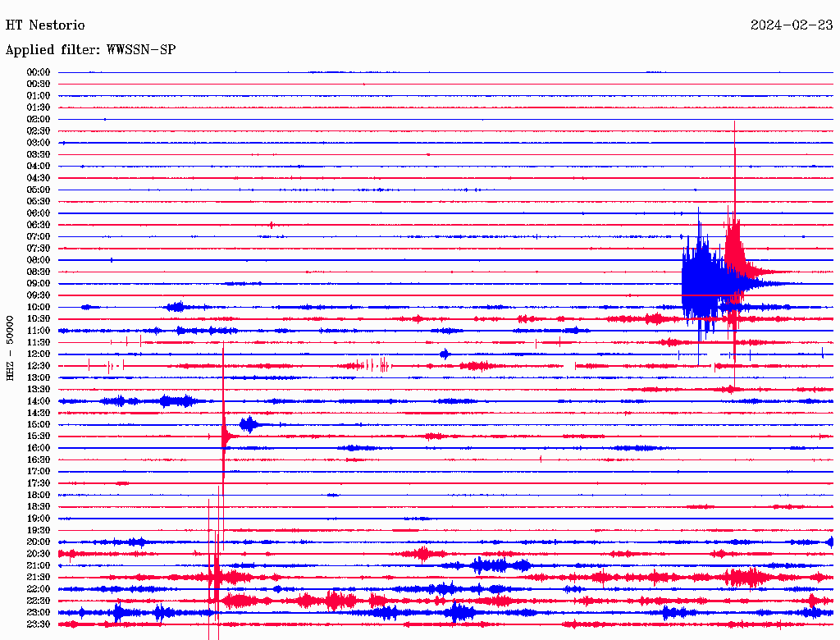Click the 01:00 time label
This screenshot has width=840, height=640.
point(39,96)
